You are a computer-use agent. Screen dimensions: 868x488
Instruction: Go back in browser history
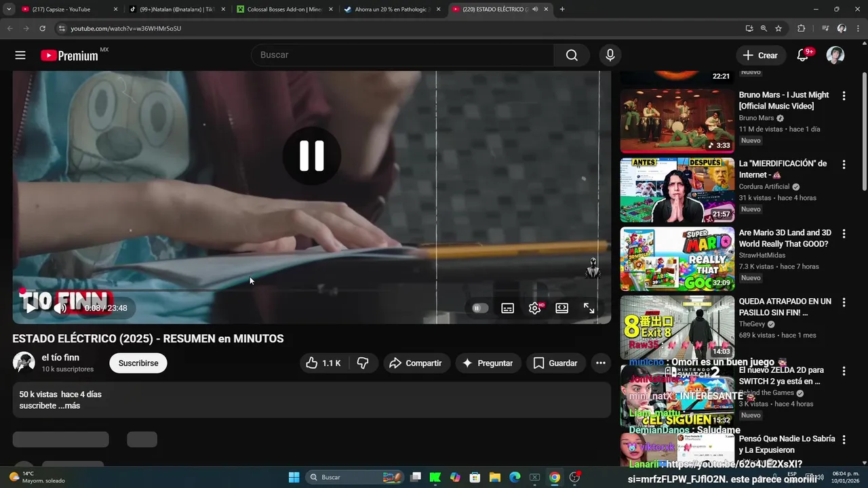tap(9, 28)
